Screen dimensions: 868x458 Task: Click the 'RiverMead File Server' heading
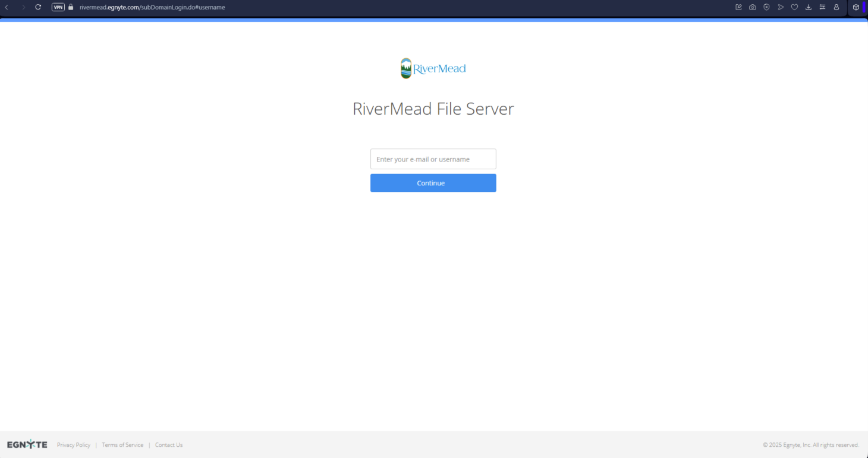click(x=433, y=109)
